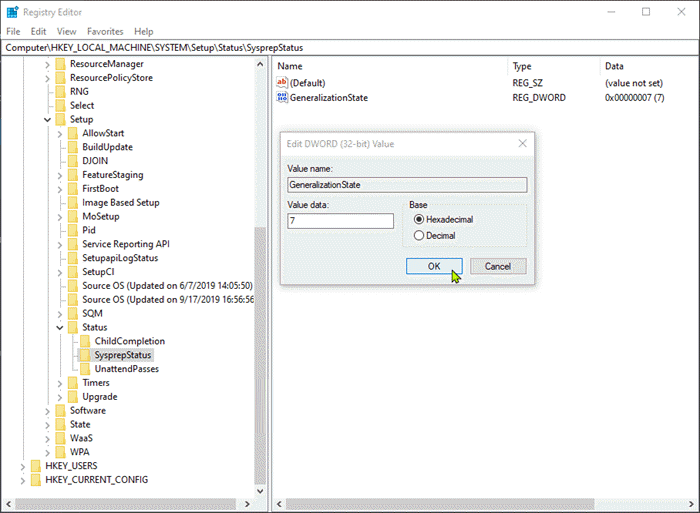Viewport: 700px width, 513px height.
Task: Open the Edit menu
Action: coord(38,32)
